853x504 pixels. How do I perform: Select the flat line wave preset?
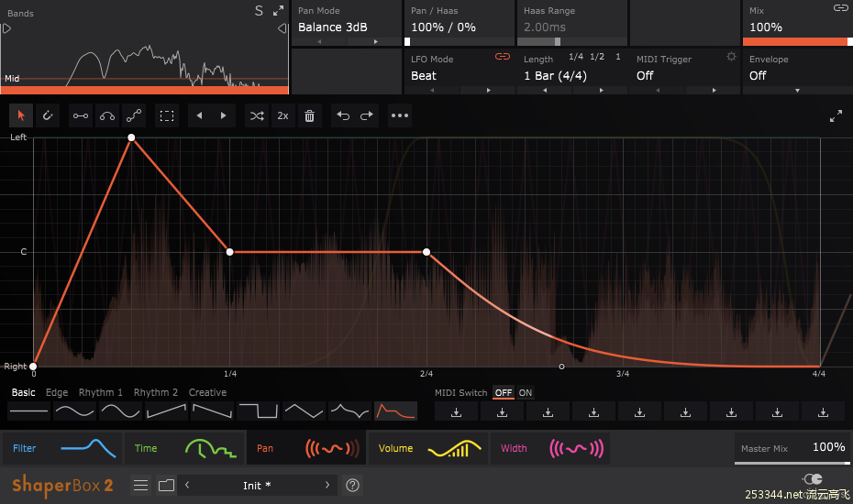[28, 411]
